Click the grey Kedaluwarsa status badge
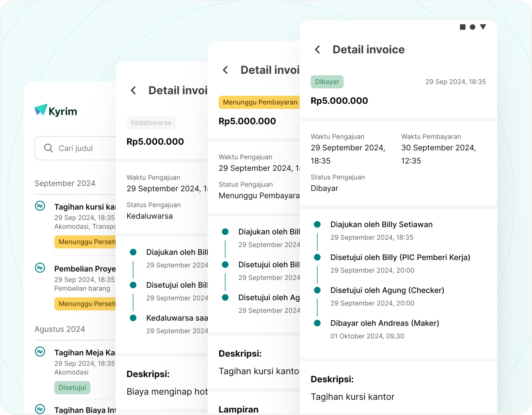The height and width of the screenshot is (415, 532). pos(151,123)
